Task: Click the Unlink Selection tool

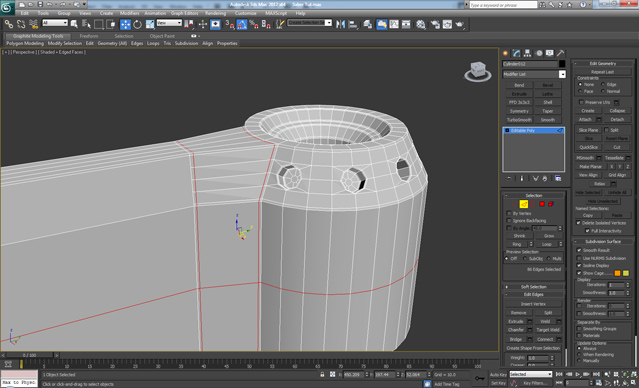Action: [x=21, y=24]
